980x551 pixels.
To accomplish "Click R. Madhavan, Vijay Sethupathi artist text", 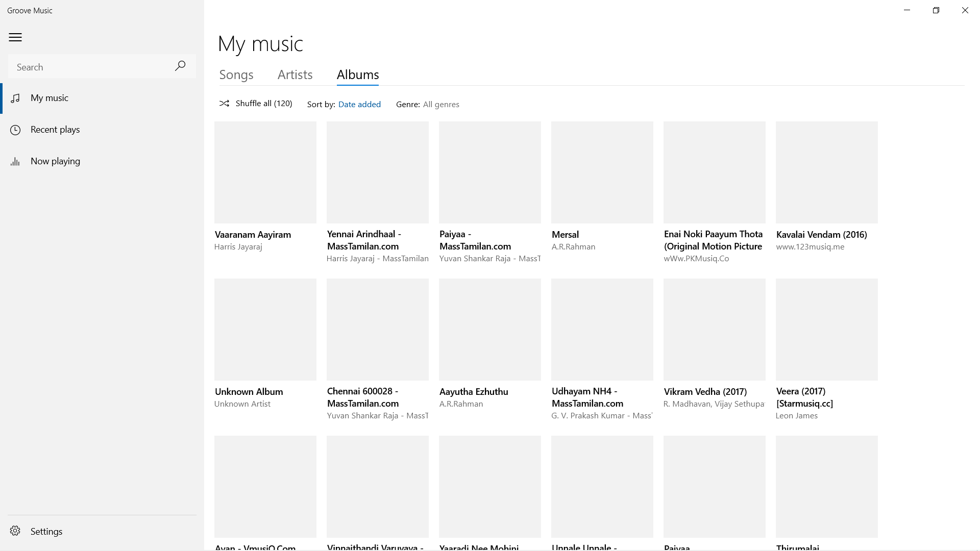I will tap(714, 404).
